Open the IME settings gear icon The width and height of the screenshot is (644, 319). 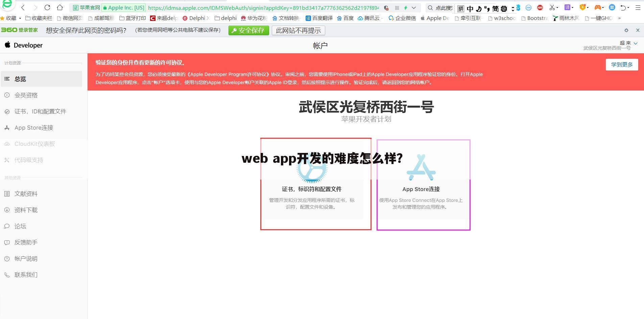click(x=504, y=9)
